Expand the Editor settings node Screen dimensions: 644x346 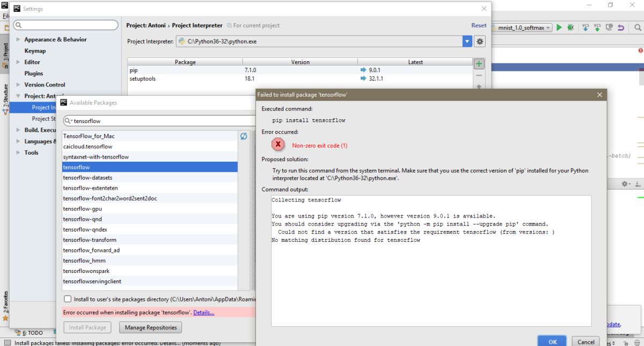click(19, 62)
